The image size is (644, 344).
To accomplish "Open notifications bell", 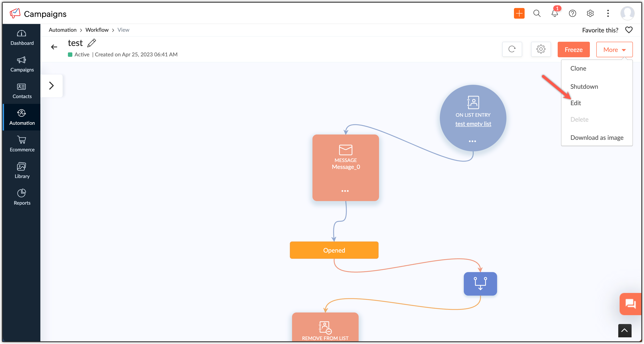I will click(x=555, y=14).
